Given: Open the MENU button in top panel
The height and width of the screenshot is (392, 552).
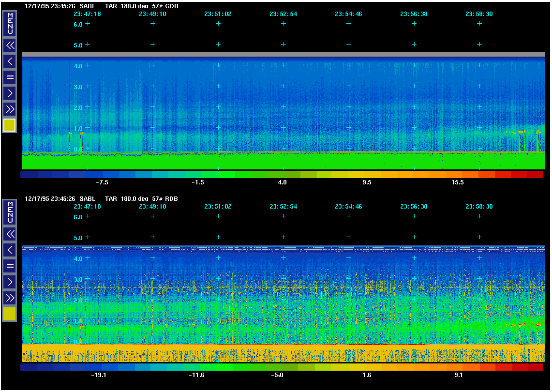Looking at the screenshot, I should pos(10,23).
